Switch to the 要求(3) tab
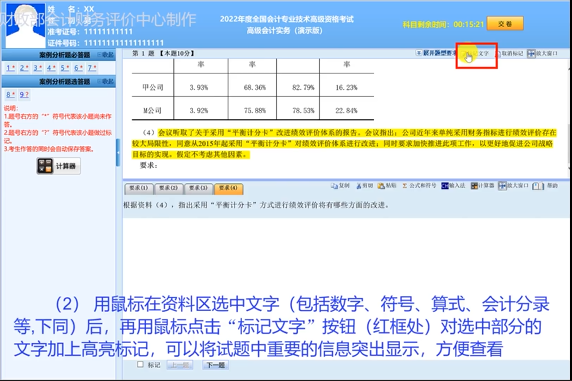The height and width of the screenshot is (381, 572). pos(198,188)
